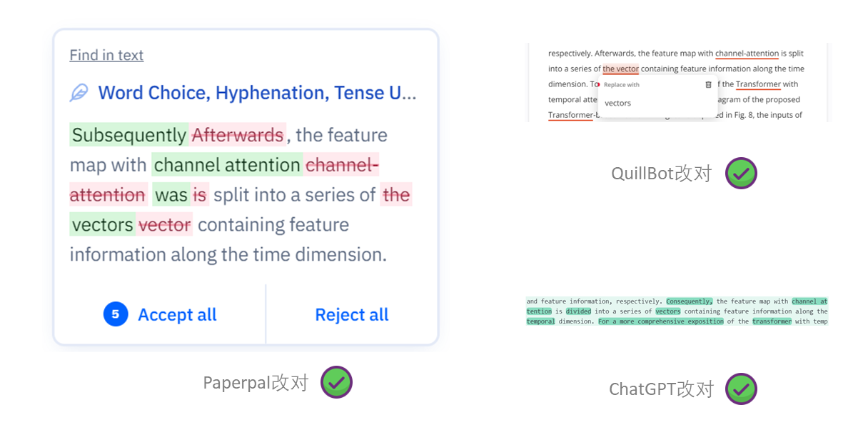Click the trash icon in the Replace with popup
The width and height of the screenshot is (868, 430).
pos(708,85)
